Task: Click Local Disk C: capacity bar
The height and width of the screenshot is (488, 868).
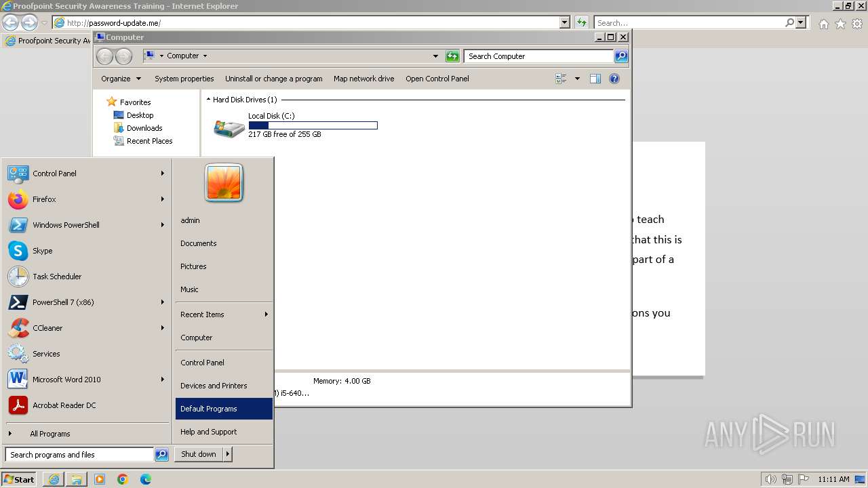Action: (313, 125)
